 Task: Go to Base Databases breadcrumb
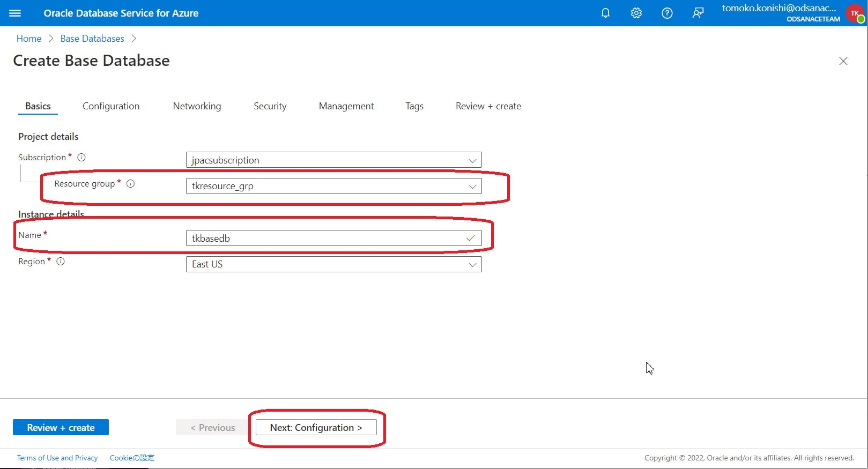tap(92, 39)
